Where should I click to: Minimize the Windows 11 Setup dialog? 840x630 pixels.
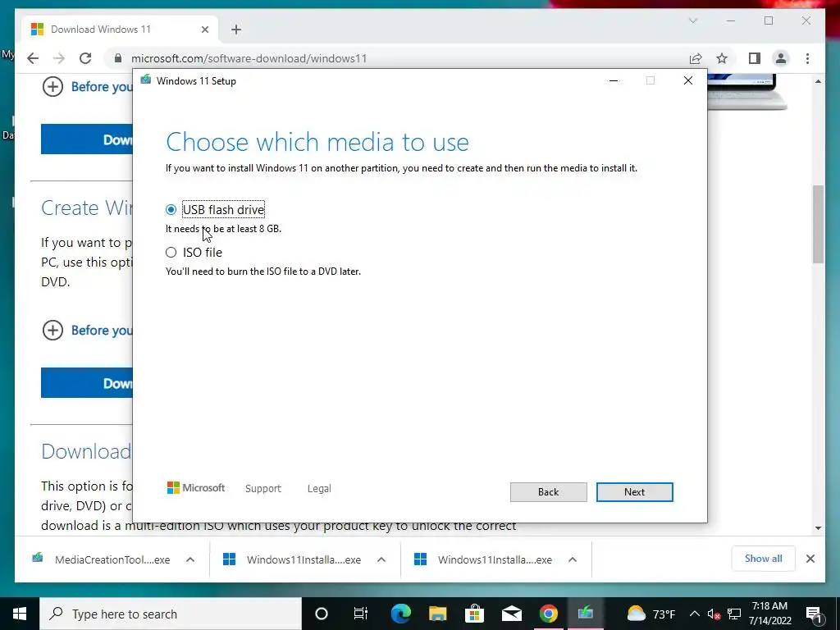pyautogui.click(x=614, y=80)
